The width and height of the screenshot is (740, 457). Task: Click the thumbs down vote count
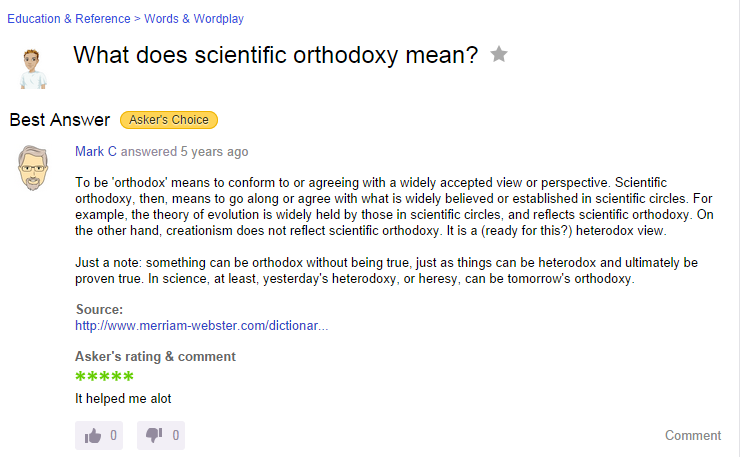(176, 435)
